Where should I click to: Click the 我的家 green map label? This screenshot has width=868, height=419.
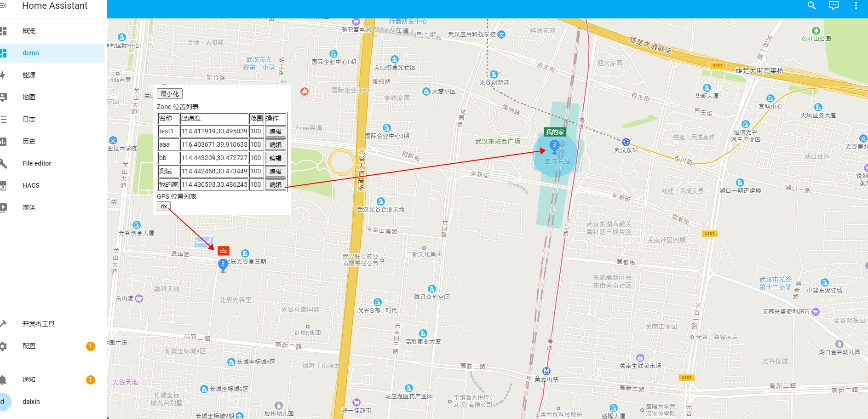pyautogui.click(x=555, y=132)
